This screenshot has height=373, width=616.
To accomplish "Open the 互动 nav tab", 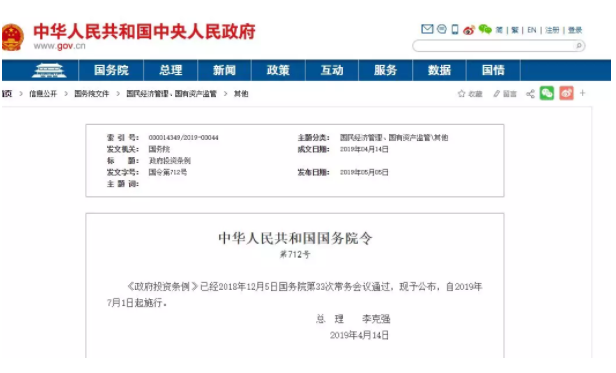I will click(332, 70).
